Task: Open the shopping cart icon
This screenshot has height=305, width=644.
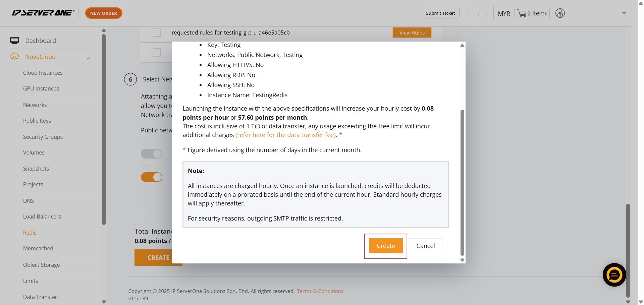Action: pyautogui.click(x=522, y=13)
